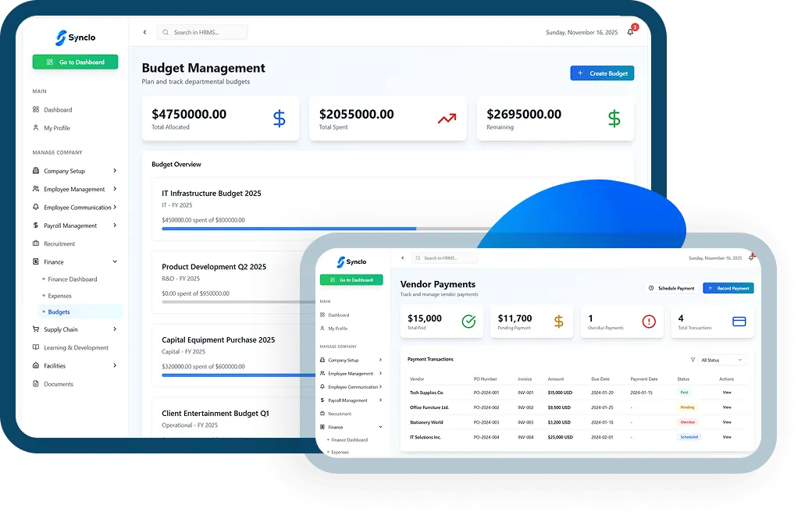Click the notification bell in Budget Management header
The width and height of the screenshot is (812, 526).
[x=631, y=32]
